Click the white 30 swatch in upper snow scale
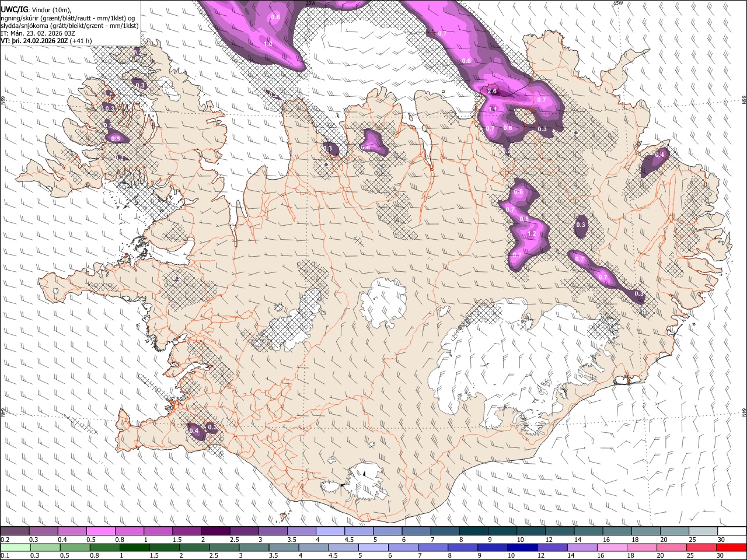This screenshot has width=747, height=560. (x=732, y=531)
